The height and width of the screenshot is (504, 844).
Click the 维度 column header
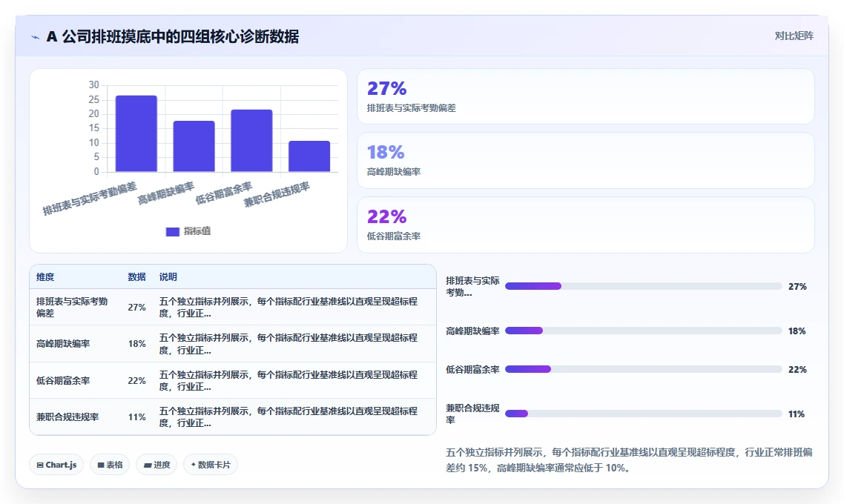(45, 277)
